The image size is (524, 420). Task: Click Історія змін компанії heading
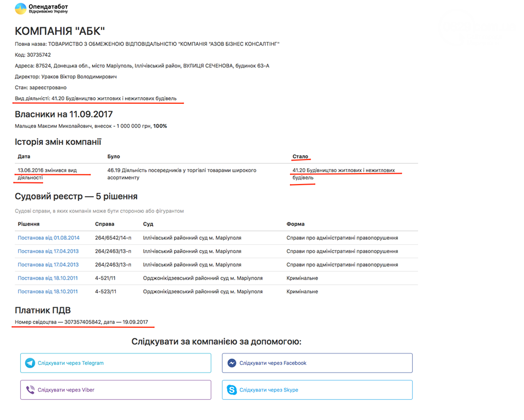pos(58,142)
